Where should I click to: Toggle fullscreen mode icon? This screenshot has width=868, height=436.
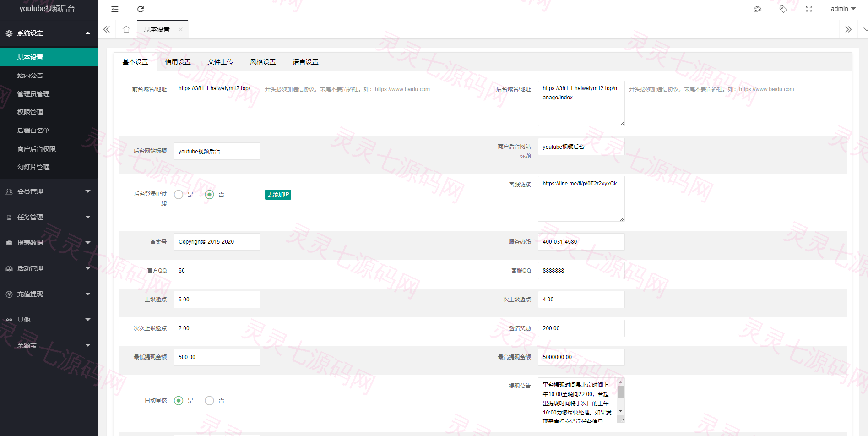pyautogui.click(x=809, y=9)
